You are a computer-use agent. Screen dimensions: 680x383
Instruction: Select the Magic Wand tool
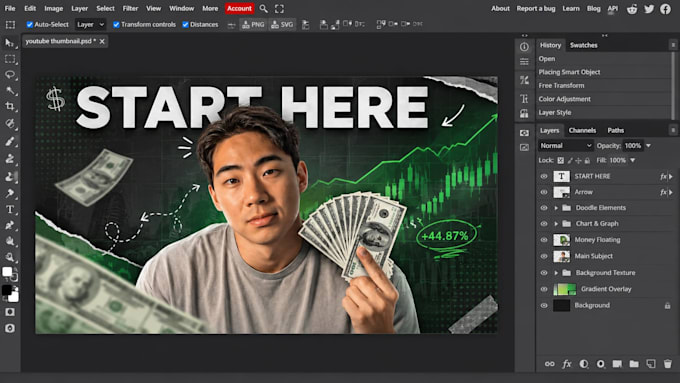click(x=10, y=91)
